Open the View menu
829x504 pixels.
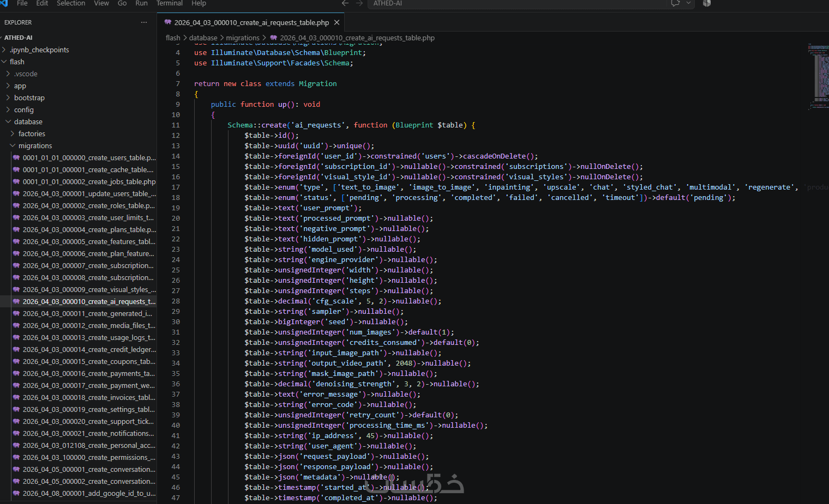[x=101, y=3]
